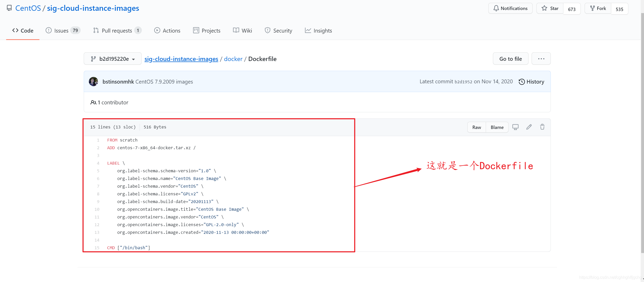Click bstinsonmhk's avatar image
Screen dimensions: 644x282
(x=93, y=82)
